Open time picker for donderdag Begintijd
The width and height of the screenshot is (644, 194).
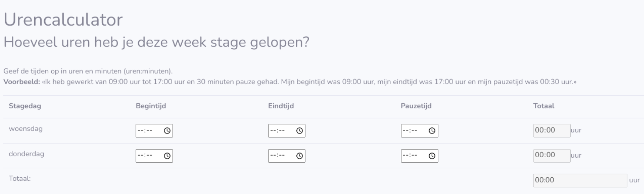click(x=167, y=156)
